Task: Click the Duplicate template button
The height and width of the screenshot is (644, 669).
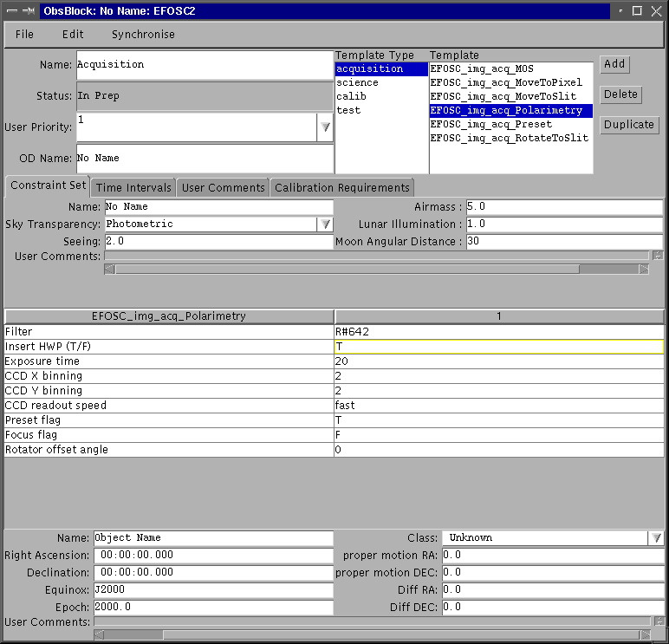Action: point(629,125)
